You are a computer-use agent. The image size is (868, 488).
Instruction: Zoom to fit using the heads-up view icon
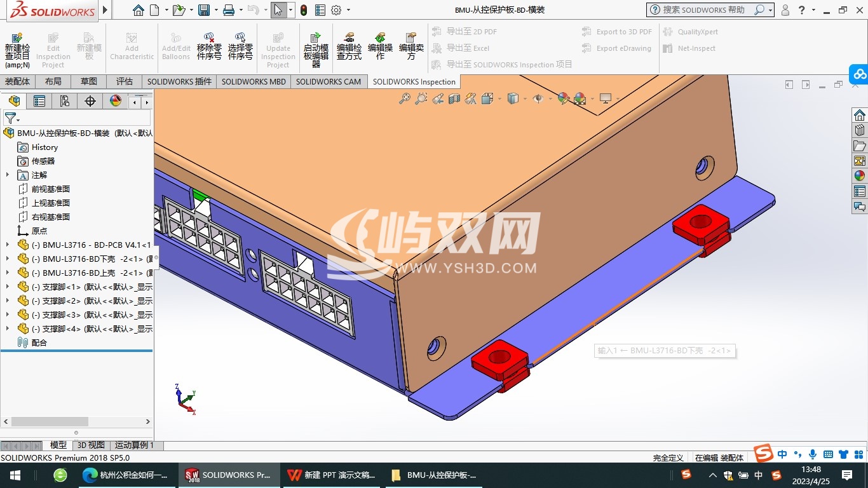(405, 98)
